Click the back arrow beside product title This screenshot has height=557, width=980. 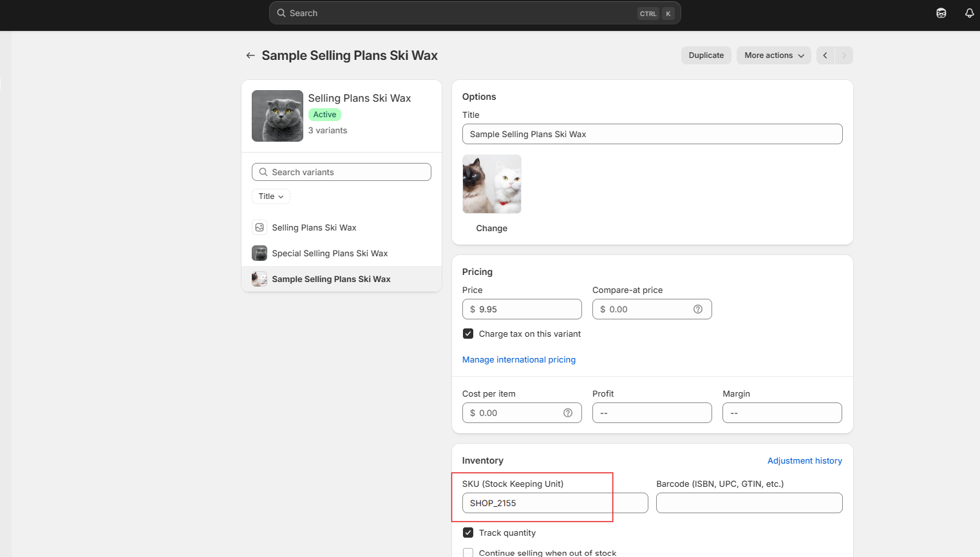point(250,55)
